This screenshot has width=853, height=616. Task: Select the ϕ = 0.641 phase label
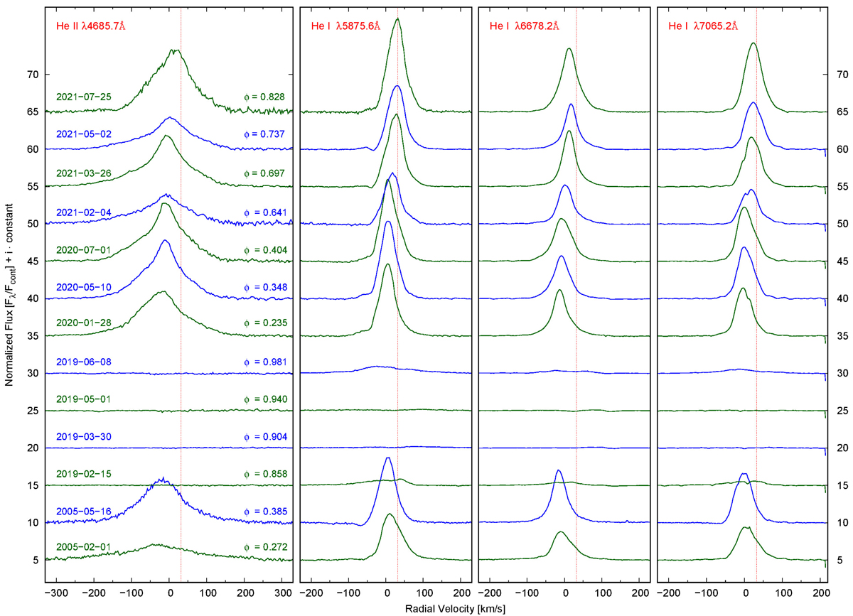pos(265,213)
